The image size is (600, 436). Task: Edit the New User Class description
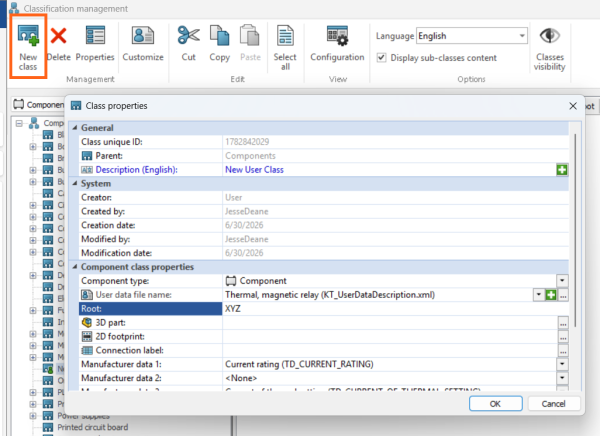389,170
